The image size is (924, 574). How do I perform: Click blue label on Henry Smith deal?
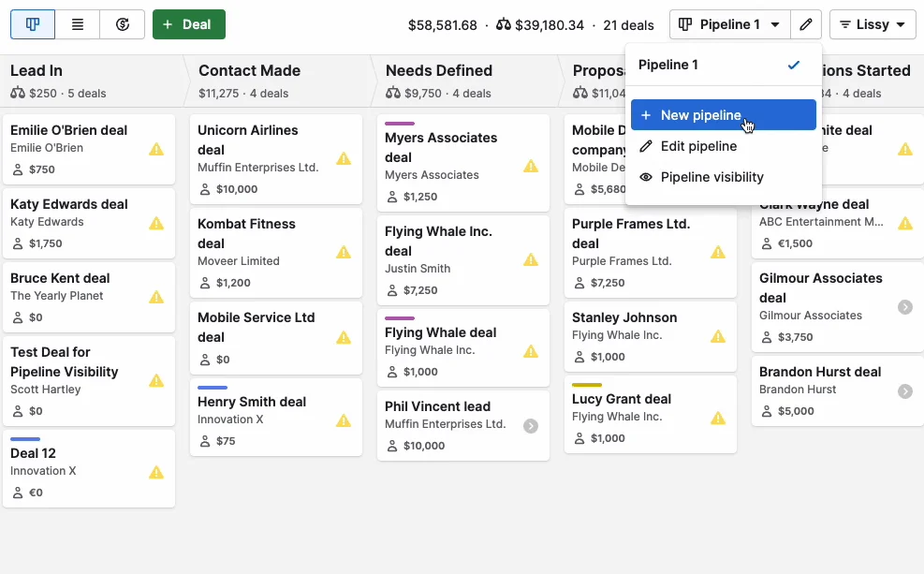(x=213, y=388)
